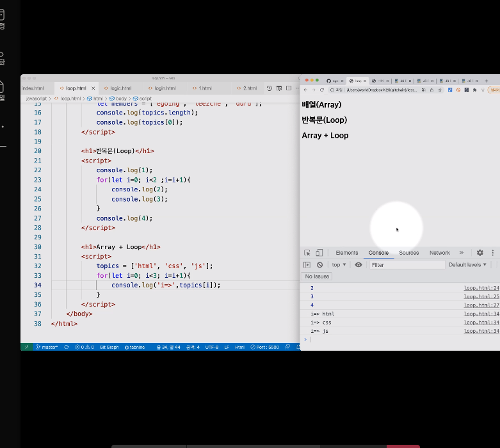Change indentation spaces setting
This screenshot has width=500, height=448.
(193, 347)
